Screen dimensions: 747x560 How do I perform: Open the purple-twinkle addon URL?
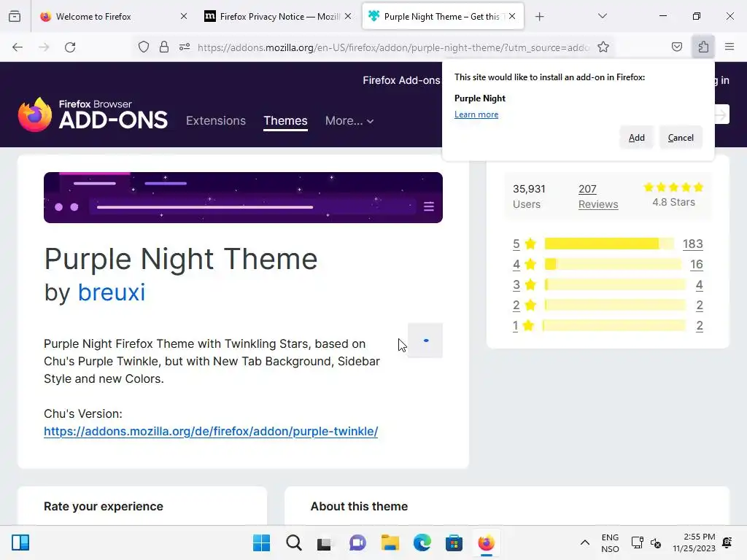tap(211, 432)
